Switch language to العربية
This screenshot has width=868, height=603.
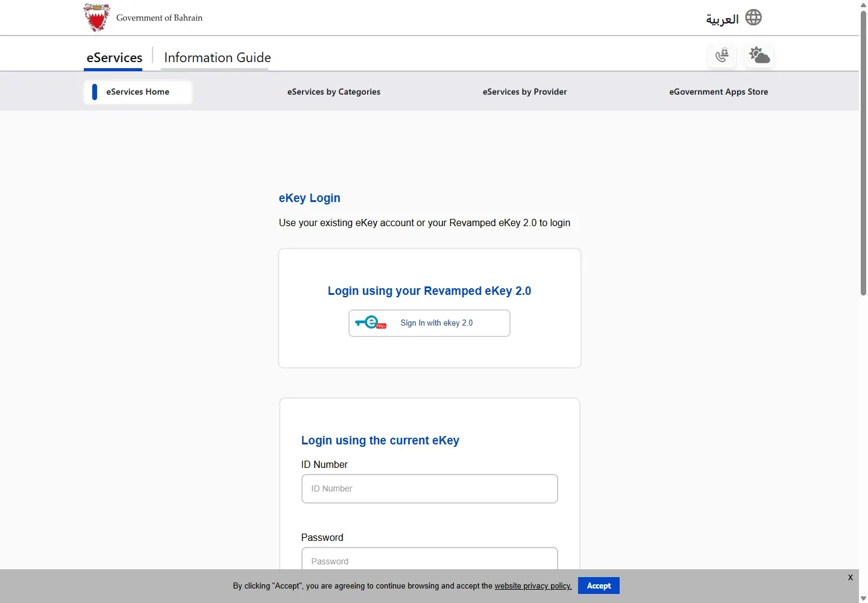click(x=722, y=19)
